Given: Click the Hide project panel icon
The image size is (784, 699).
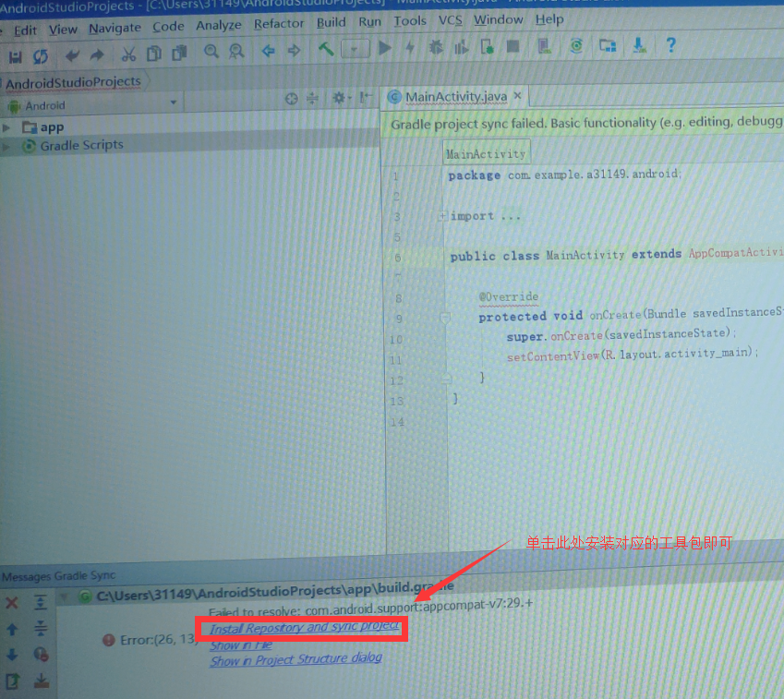Looking at the screenshot, I should click(366, 97).
